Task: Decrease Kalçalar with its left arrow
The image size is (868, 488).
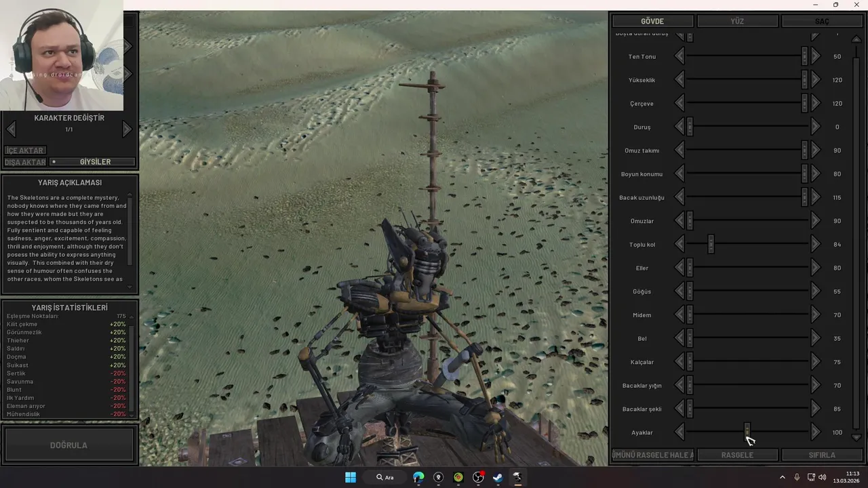Action: coord(679,362)
